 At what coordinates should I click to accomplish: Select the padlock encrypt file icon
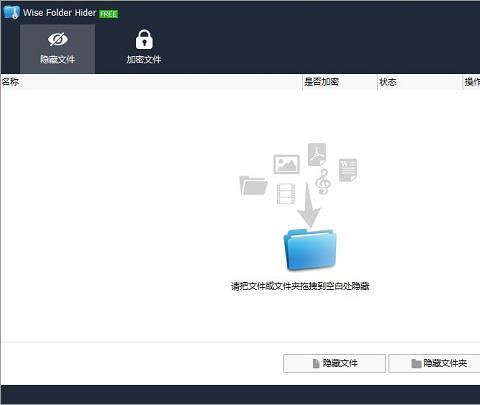pyautogui.click(x=144, y=39)
